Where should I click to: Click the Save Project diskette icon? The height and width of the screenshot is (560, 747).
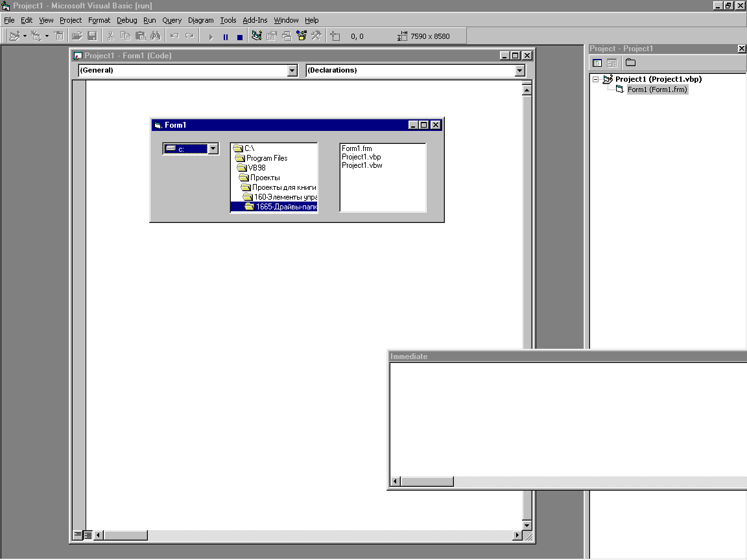pos(93,36)
